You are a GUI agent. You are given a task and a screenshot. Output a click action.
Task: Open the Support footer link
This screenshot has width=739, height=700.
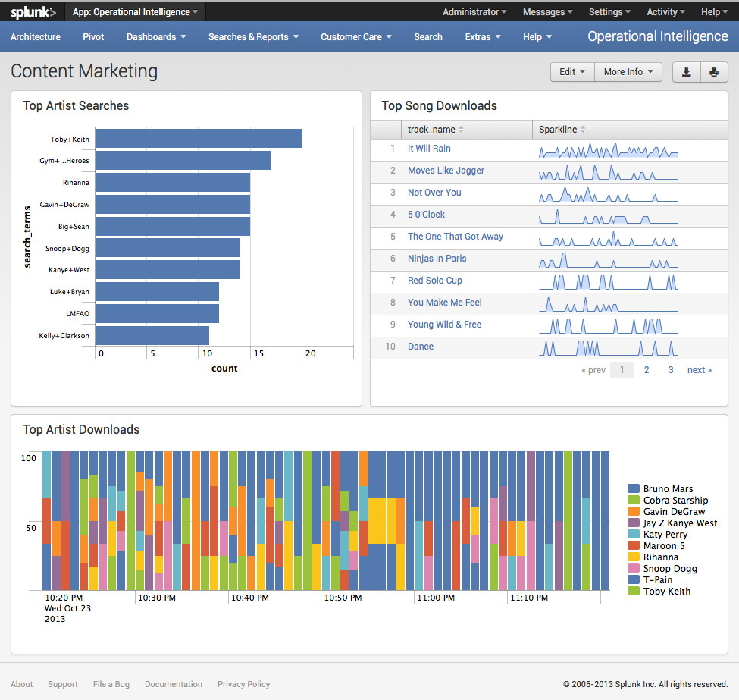(x=63, y=684)
